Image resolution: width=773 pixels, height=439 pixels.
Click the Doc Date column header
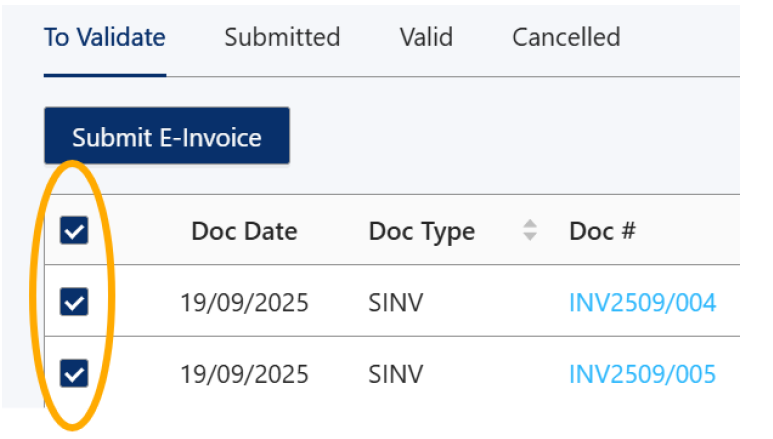pos(244,232)
